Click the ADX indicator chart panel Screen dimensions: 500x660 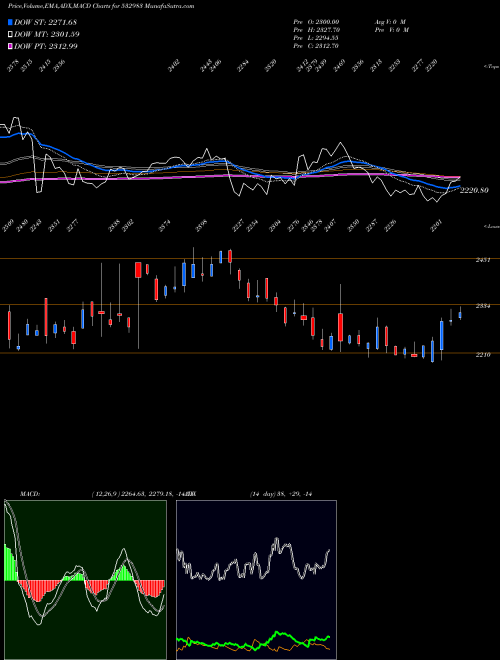click(x=256, y=580)
